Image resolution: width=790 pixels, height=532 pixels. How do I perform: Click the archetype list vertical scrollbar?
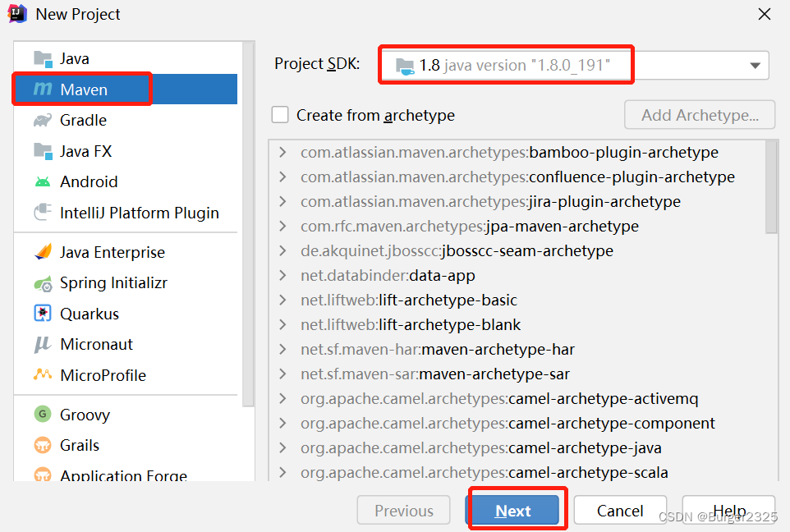tap(771, 187)
